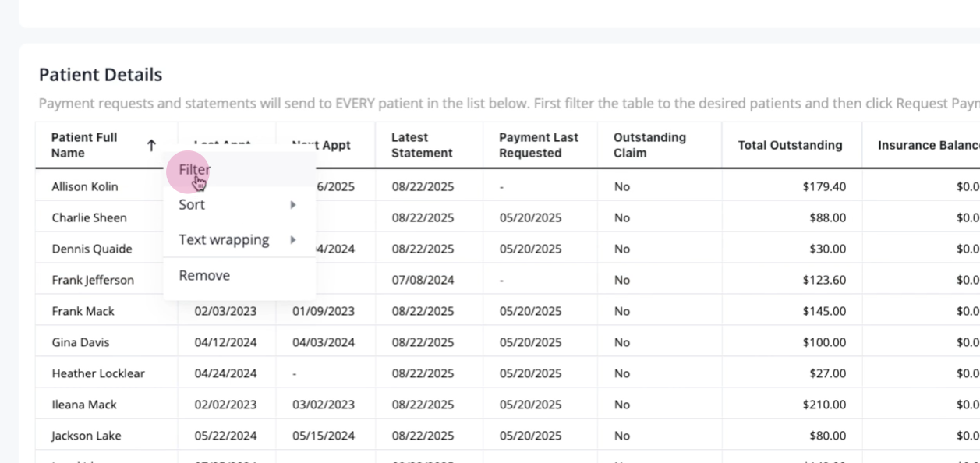Viewport: 980px width, 463px height.
Task: Click the Insurance Balance column header
Action: tap(922, 145)
